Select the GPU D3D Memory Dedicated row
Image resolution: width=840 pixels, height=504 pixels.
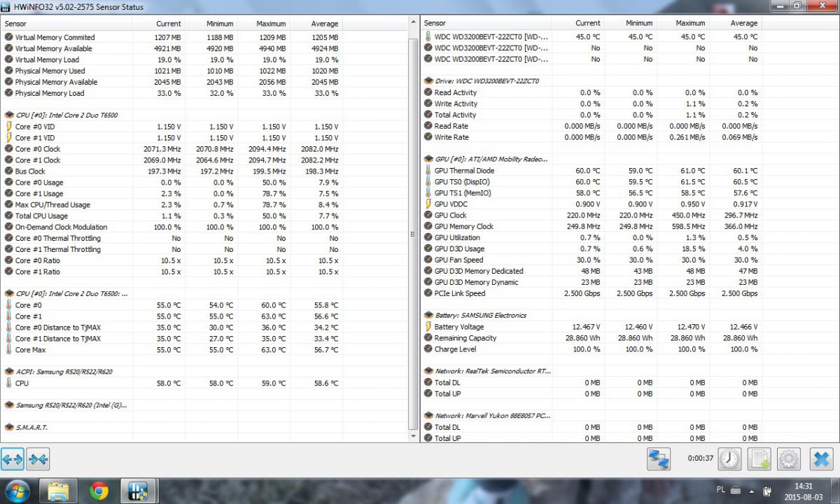(x=591, y=272)
